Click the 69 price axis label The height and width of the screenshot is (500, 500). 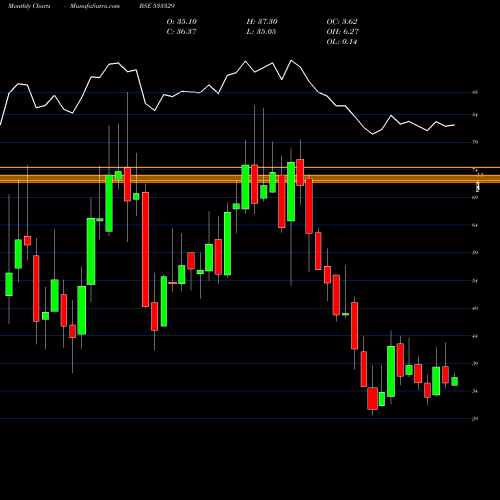[x=475, y=197]
